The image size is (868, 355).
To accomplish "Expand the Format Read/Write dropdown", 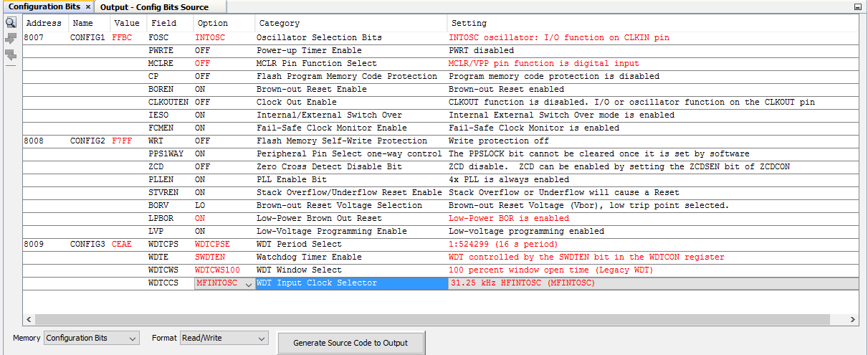I will (x=224, y=338).
